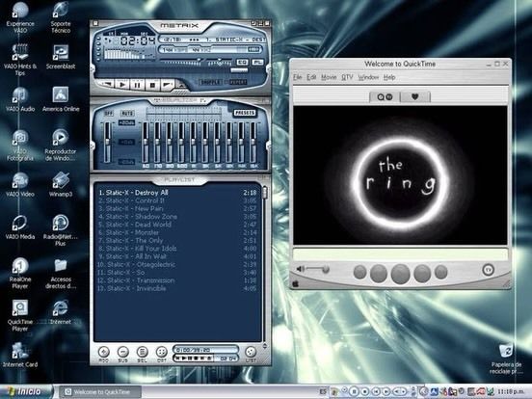The height and width of the screenshot is (399, 532).
Task: Toggle the equalizer OFF/ON button
Action: pyautogui.click(x=109, y=113)
